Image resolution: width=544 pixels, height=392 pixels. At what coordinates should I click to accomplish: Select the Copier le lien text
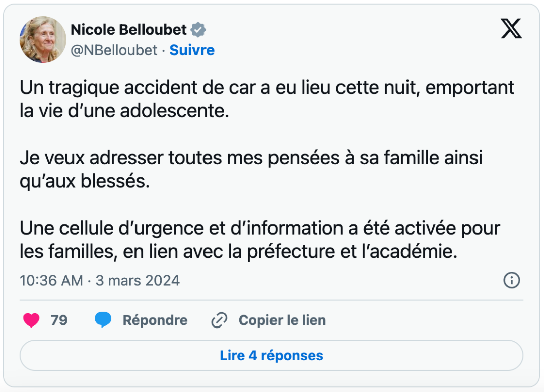coord(282,320)
